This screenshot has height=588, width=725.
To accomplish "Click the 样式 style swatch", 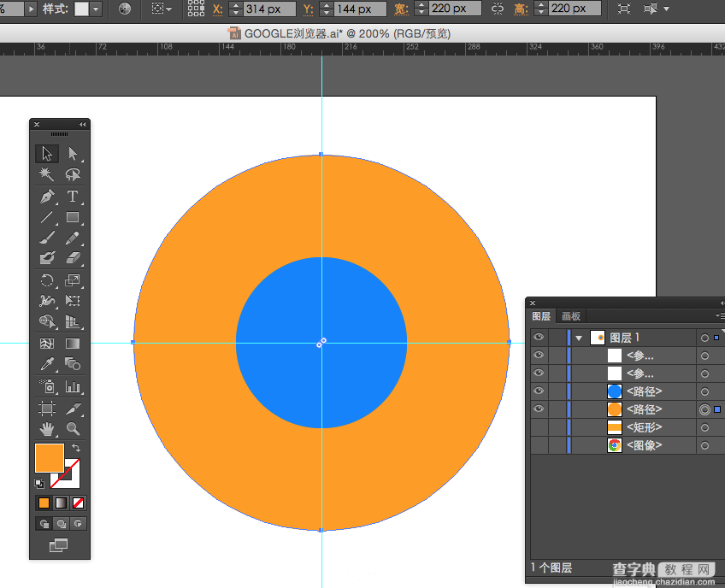I will coord(81,9).
